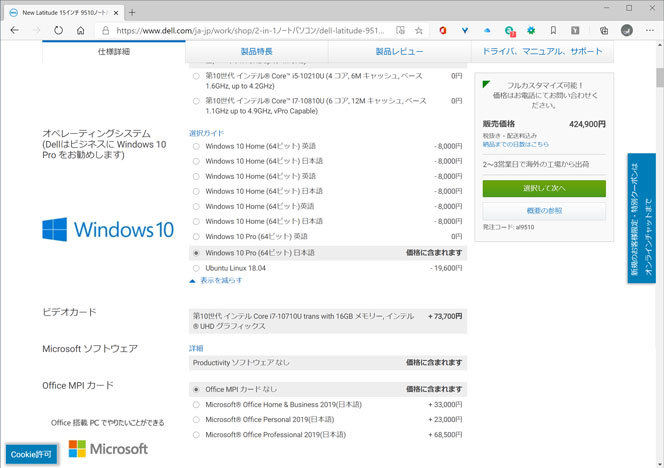Open the blue online chat coupon side tab
The width and height of the screenshot is (664, 468).
(x=642, y=218)
